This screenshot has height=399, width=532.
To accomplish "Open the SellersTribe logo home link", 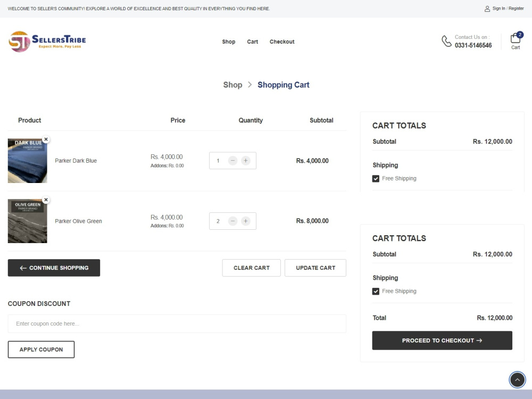I will pos(47,41).
